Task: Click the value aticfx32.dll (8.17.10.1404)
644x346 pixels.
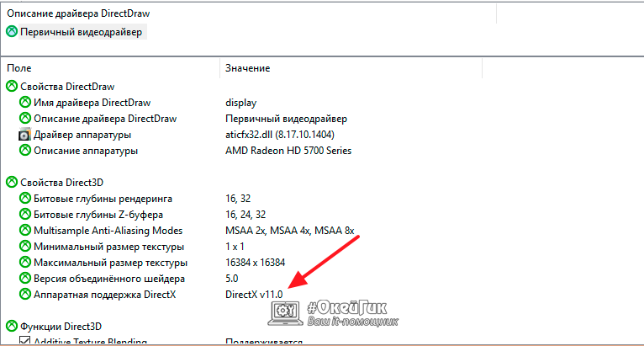Action: [280, 135]
